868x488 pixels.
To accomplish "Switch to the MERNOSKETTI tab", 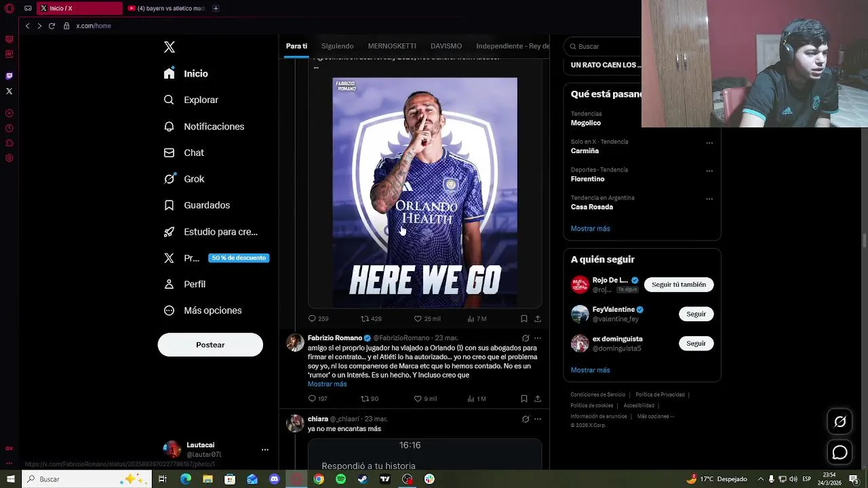I will tap(392, 46).
